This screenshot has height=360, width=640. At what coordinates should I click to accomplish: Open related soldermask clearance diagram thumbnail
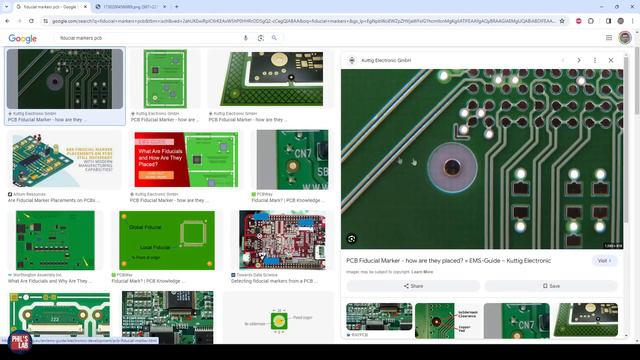pos(448,320)
